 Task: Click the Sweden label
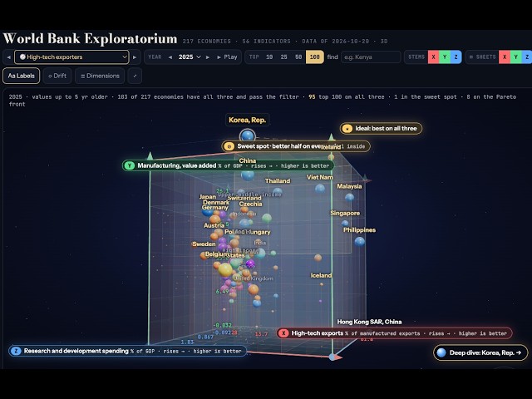[204, 244]
